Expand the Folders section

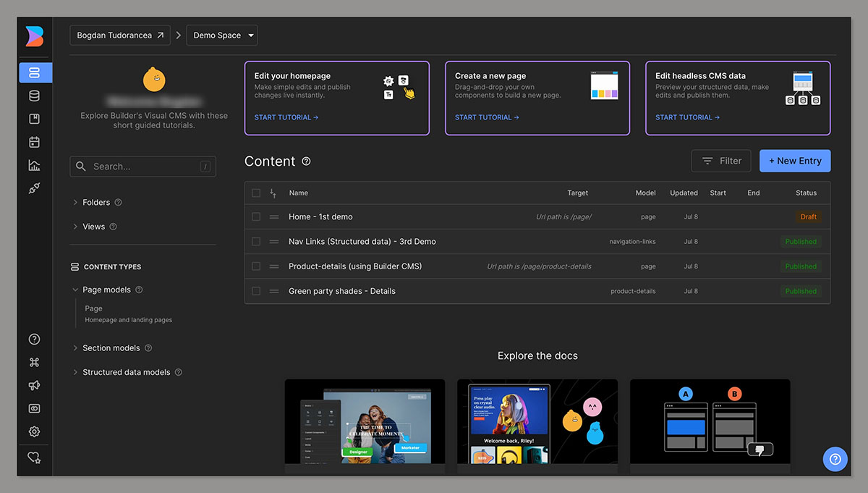tap(96, 203)
